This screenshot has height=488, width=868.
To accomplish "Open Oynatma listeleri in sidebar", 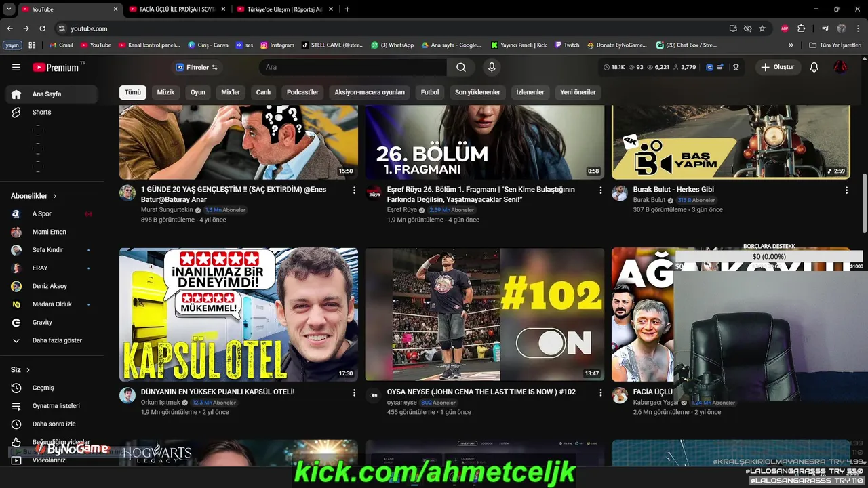I will 52,406.
